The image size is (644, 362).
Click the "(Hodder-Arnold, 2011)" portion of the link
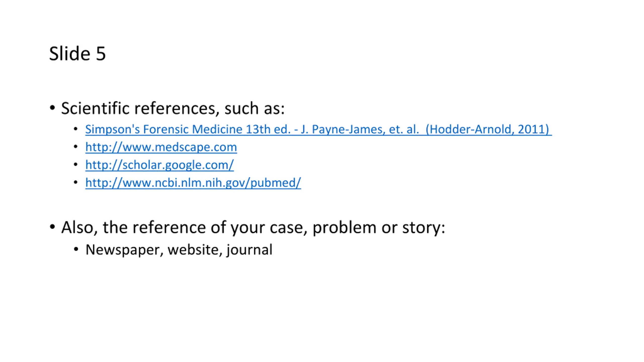[x=487, y=129]
